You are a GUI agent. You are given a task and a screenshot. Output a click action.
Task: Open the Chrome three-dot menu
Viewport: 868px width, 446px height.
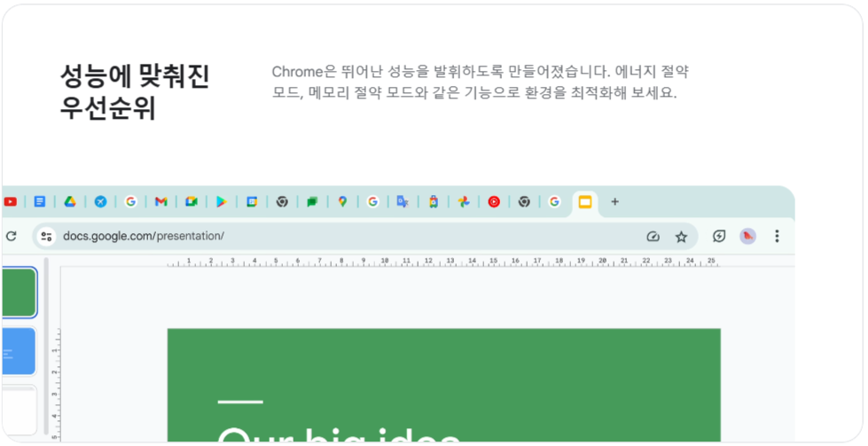[778, 236]
